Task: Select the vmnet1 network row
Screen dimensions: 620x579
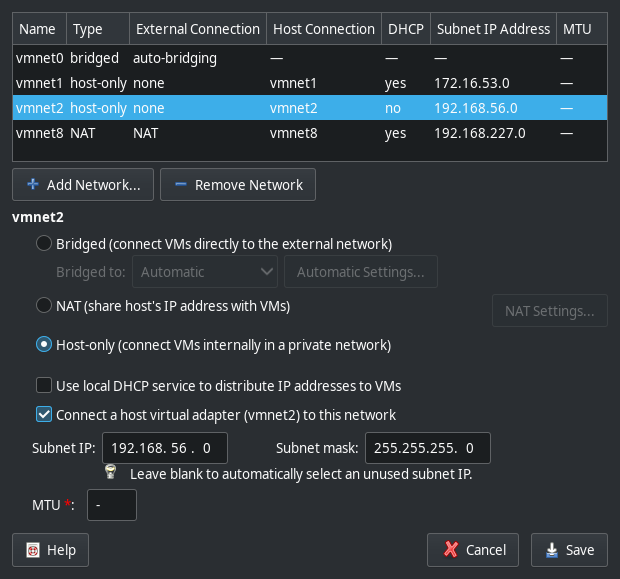Action: coord(310,83)
